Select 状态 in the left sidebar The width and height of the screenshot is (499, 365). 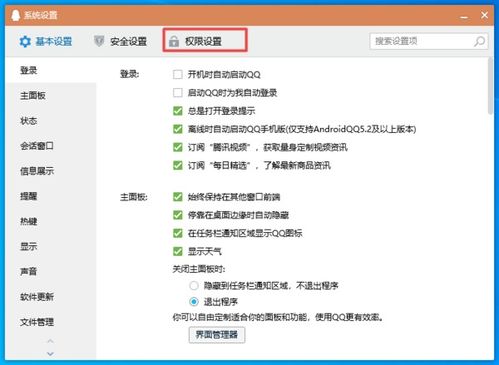(x=51, y=121)
